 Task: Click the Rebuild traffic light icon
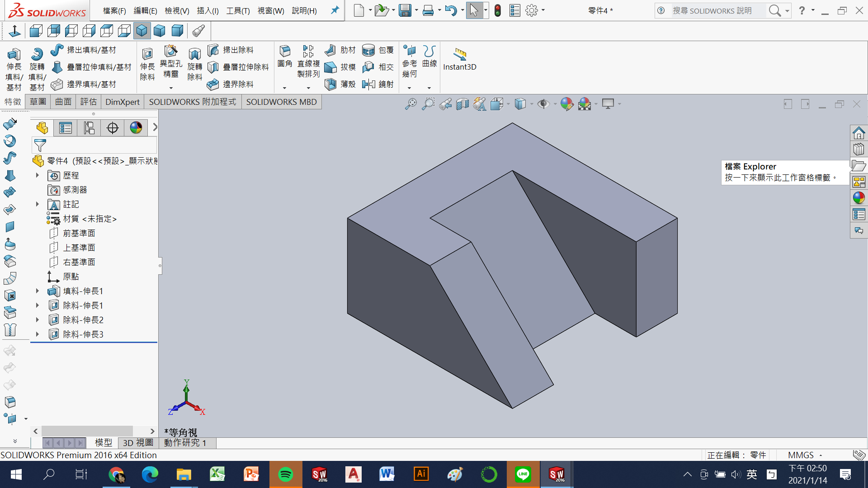point(498,10)
